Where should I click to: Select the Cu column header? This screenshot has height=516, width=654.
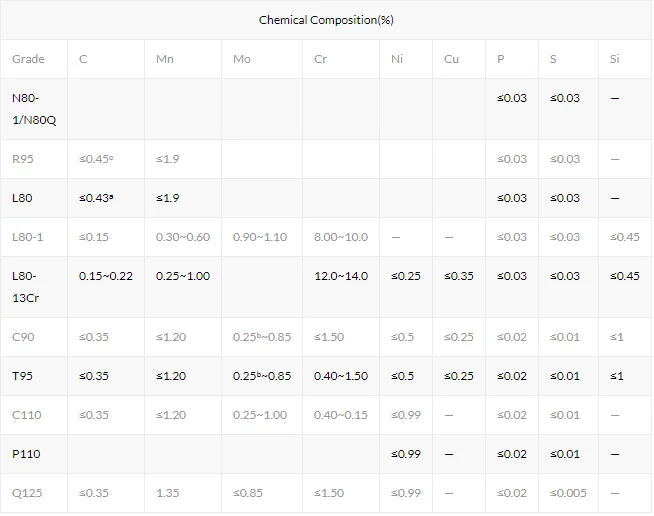[452, 59]
